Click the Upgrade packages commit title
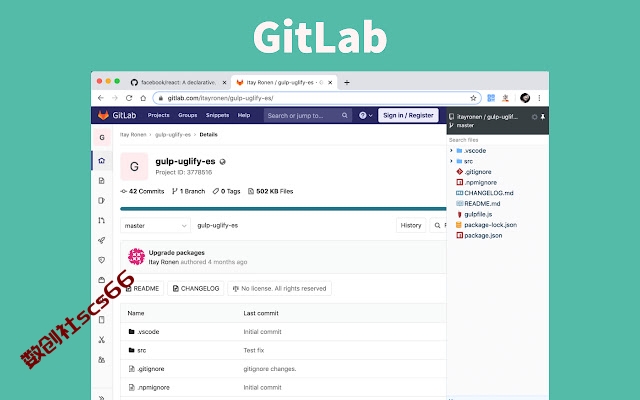Image resolution: width=640 pixels, height=400 pixels. (177, 253)
